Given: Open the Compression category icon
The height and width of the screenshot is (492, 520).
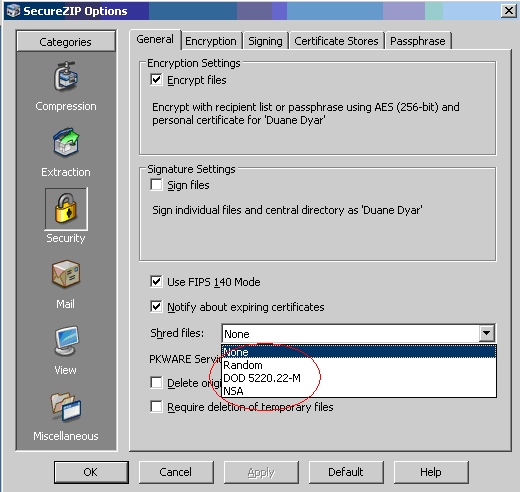Looking at the screenshot, I should click(66, 76).
